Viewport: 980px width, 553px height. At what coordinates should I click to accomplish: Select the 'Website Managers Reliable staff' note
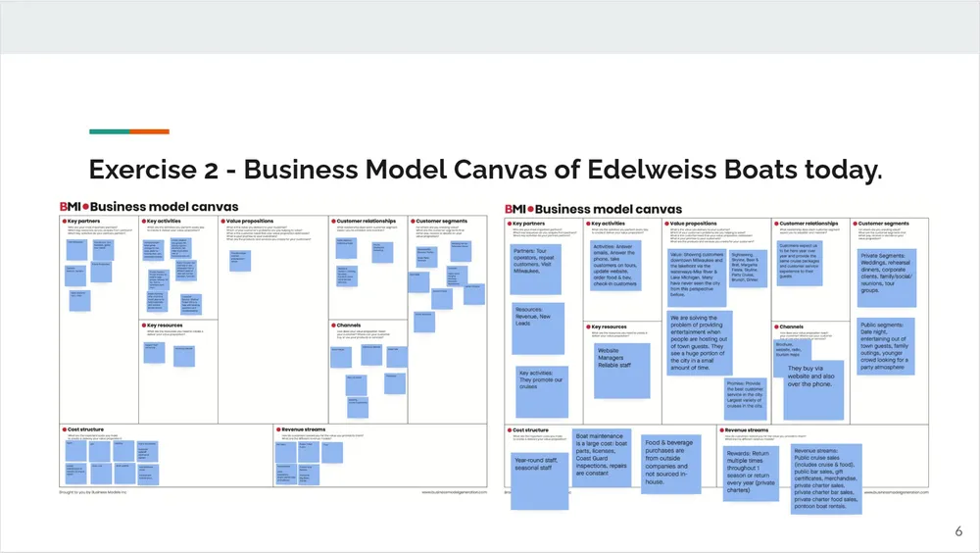[x=622, y=371]
